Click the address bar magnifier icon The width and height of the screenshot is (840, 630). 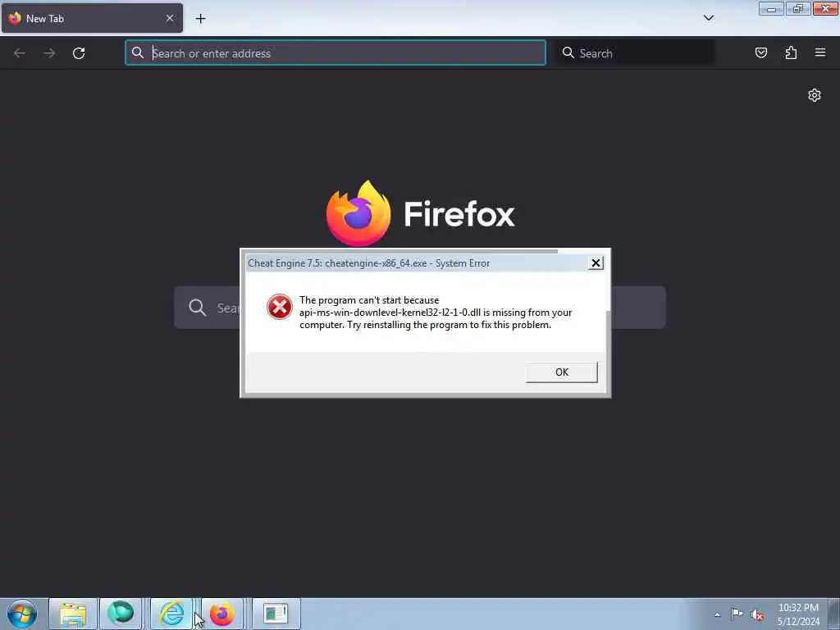[x=138, y=52]
